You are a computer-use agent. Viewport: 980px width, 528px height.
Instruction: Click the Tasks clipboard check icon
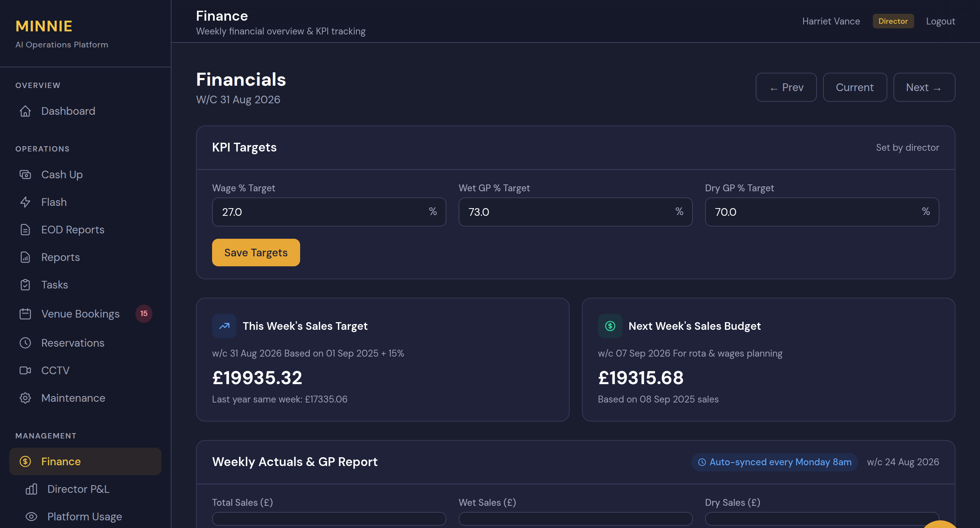pyautogui.click(x=25, y=285)
